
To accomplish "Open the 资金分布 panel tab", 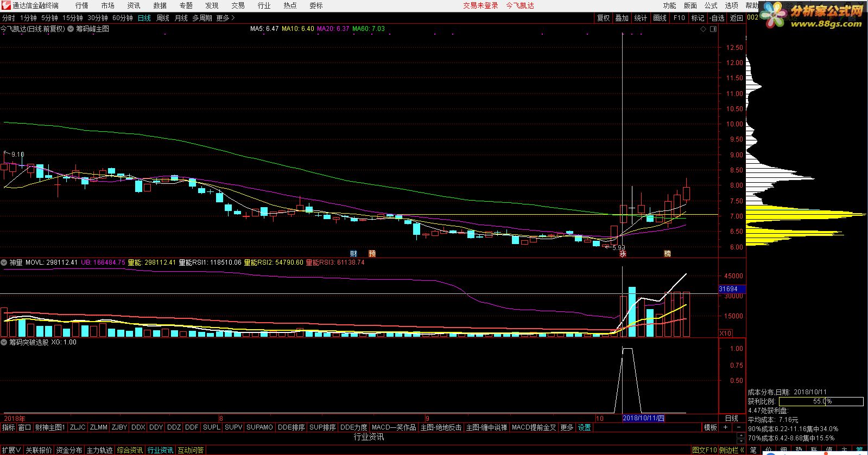I will tap(69, 450).
